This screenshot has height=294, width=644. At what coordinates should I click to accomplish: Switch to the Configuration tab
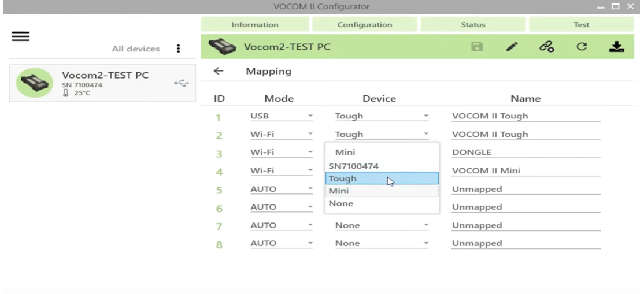365,25
